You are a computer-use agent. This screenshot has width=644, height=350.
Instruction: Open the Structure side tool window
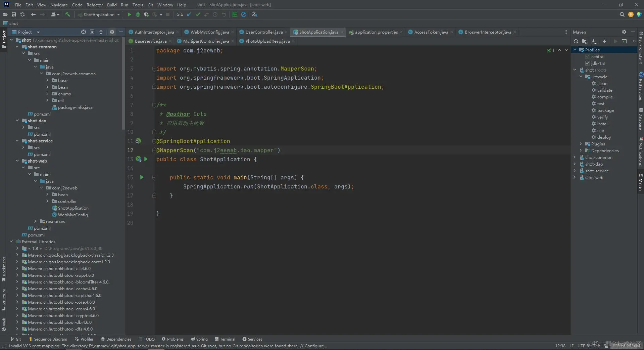4,300
